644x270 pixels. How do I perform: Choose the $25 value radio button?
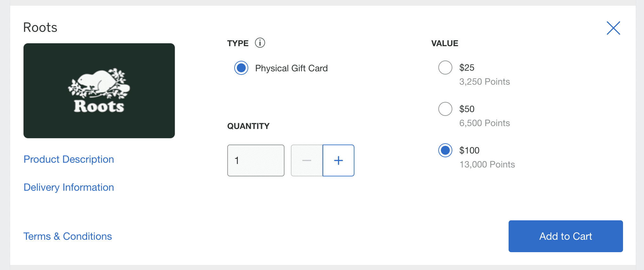click(x=445, y=67)
